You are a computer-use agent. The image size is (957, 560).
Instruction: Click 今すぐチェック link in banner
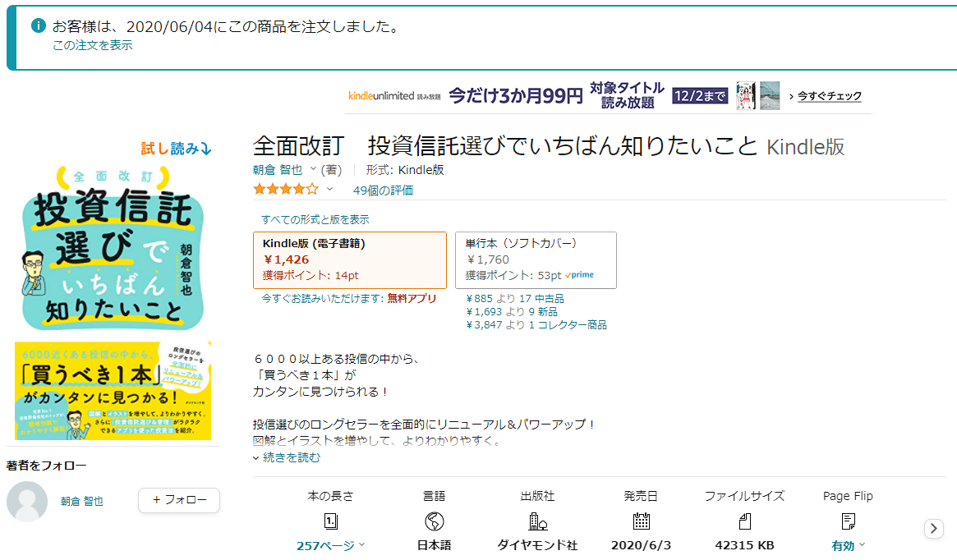[830, 96]
